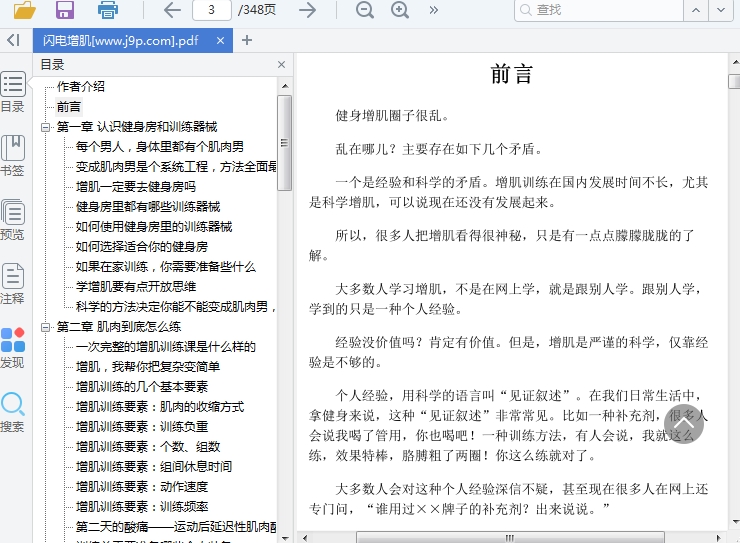
Task: Open the 搜索 search sidebar panel
Action: pos(13,412)
